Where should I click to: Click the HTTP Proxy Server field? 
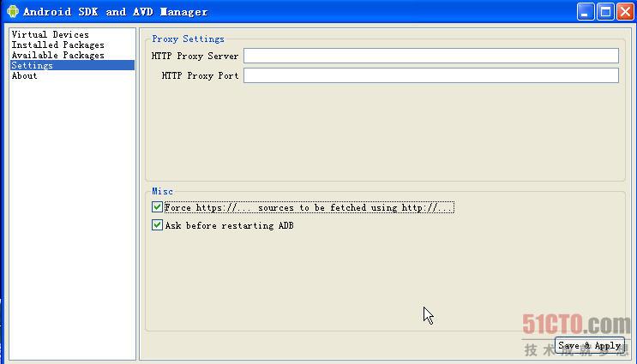pos(431,56)
